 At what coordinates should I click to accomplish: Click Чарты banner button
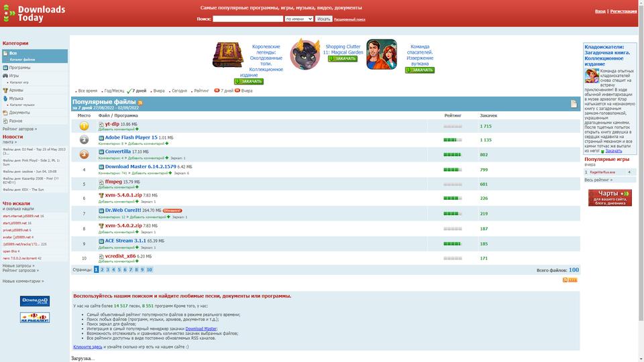[x=610, y=198]
